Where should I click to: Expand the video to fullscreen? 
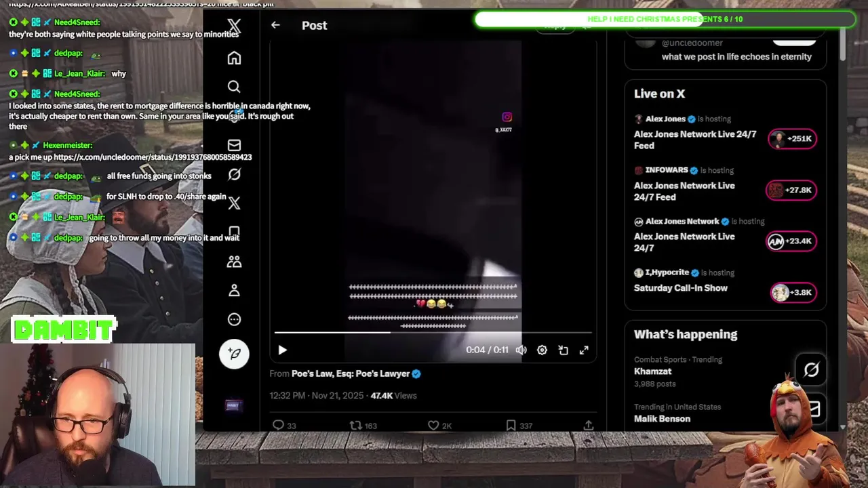pos(584,350)
